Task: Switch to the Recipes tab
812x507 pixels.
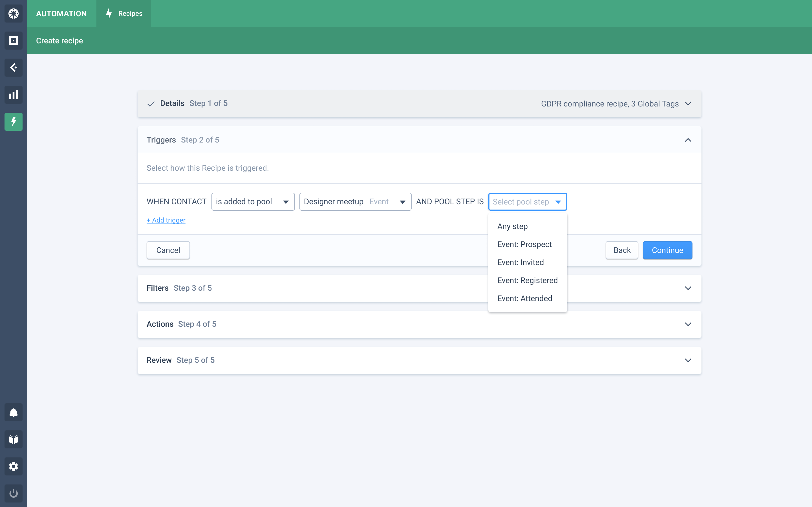Action: coord(124,14)
